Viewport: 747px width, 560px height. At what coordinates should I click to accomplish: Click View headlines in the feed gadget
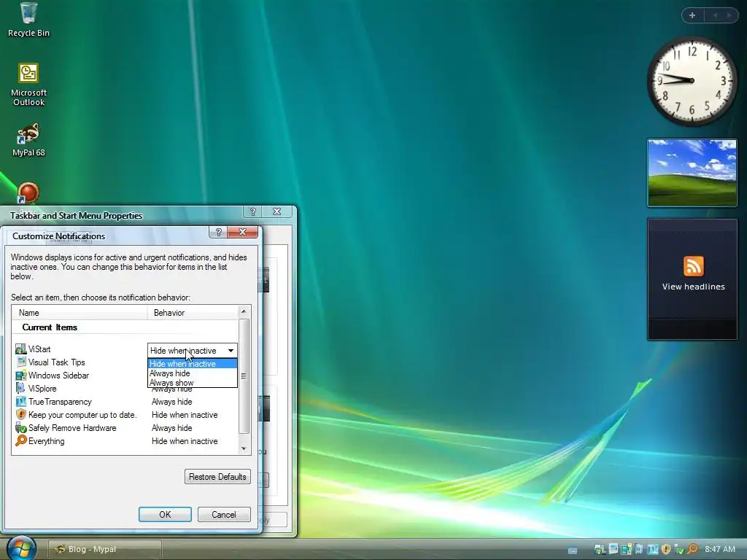click(x=693, y=287)
